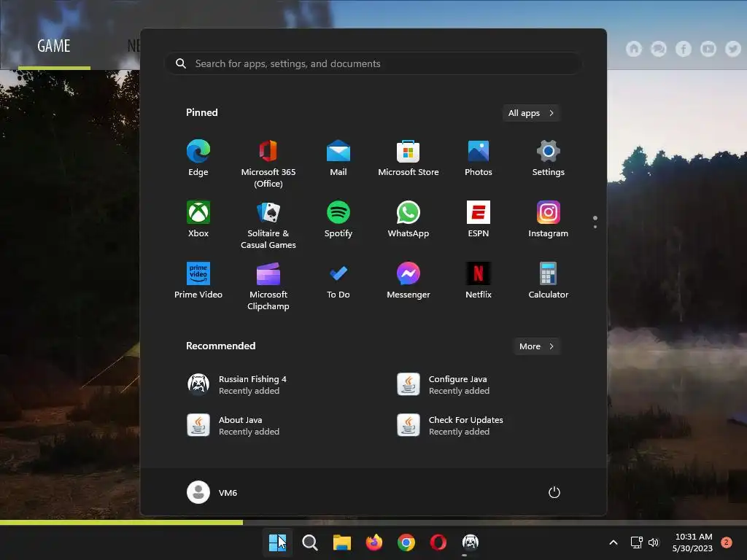Open taskbar Search magnifier

pyautogui.click(x=309, y=542)
